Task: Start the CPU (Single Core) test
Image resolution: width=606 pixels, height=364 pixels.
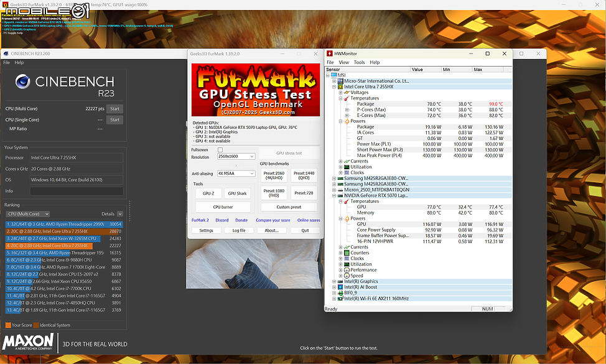Action: (x=114, y=120)
